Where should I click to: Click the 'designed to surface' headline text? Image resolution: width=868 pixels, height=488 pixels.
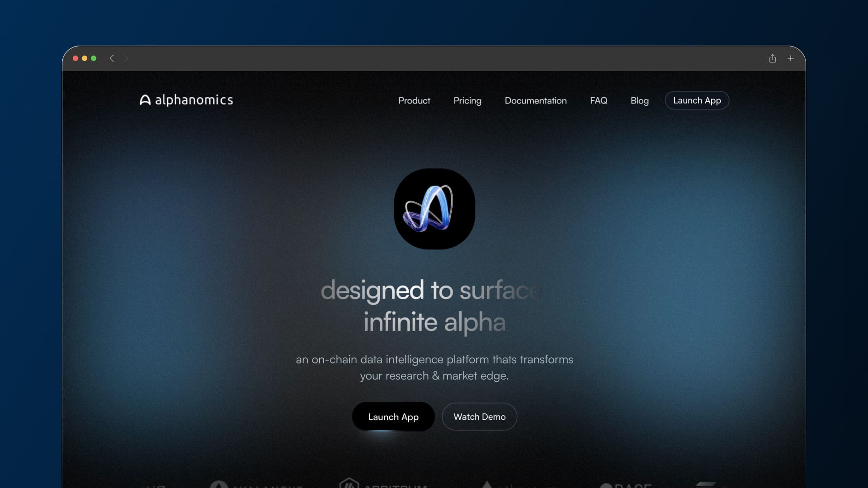[x=432, y=290]
